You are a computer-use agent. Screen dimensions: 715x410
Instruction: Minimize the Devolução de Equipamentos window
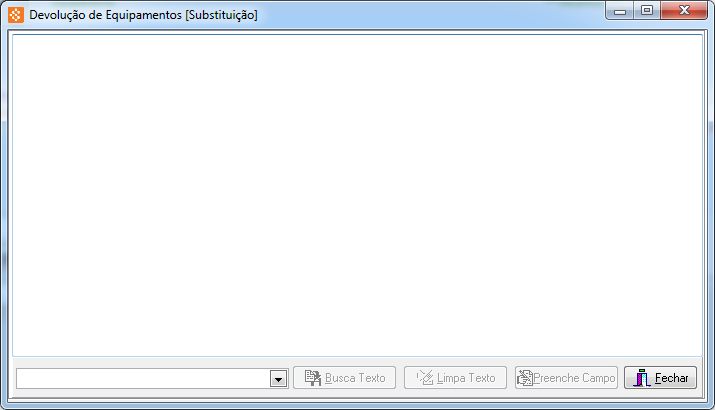[620, 11]
